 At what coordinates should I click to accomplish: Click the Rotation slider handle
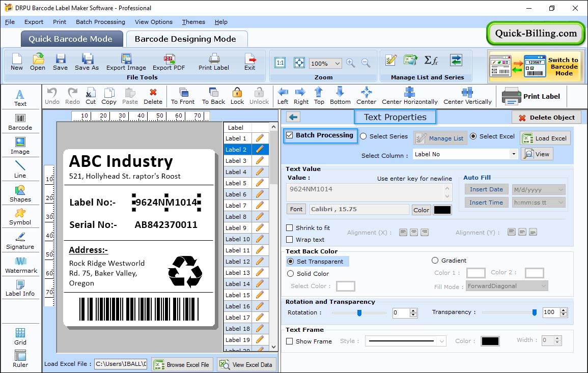coord(359,312)
